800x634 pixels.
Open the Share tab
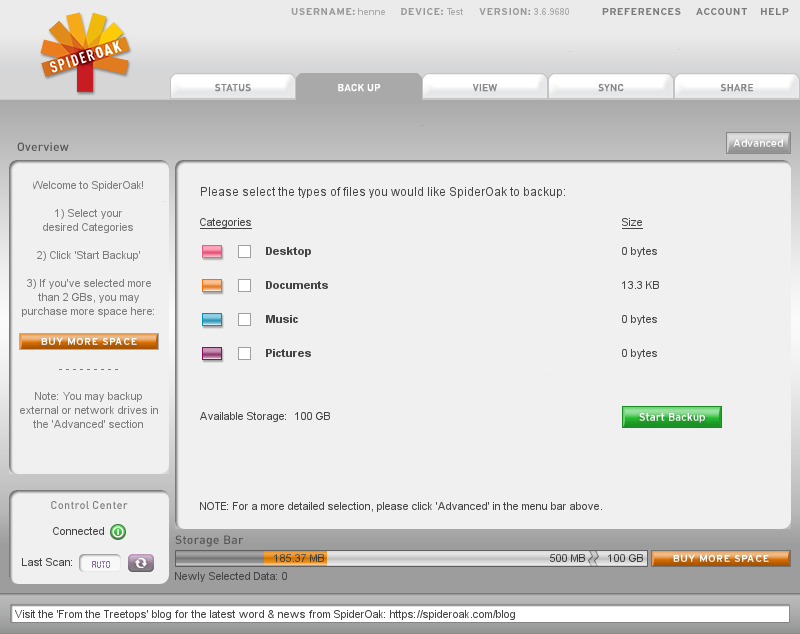737,88
